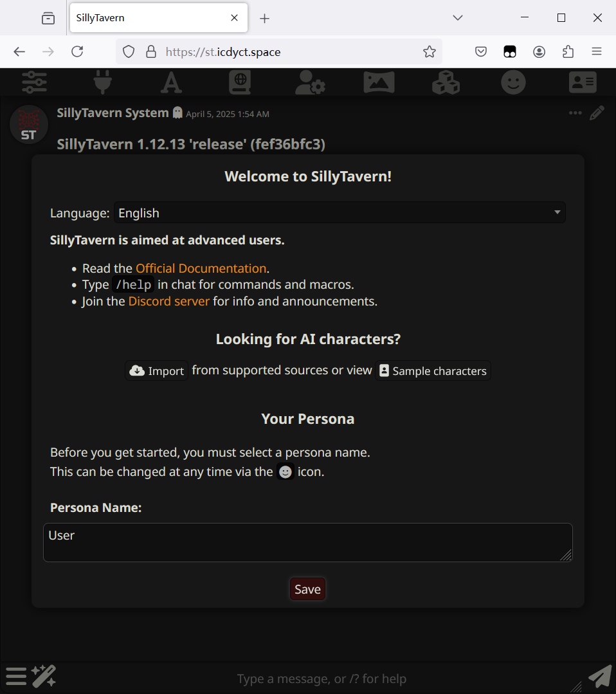
Task: Click the Save persona button
Action: click(x=307, y=589)
